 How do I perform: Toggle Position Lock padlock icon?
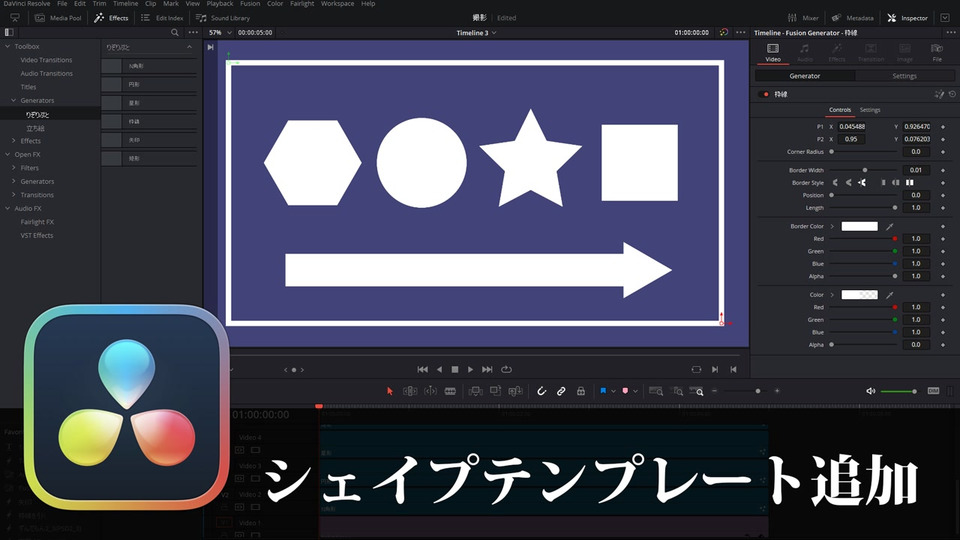click(580, 391)
